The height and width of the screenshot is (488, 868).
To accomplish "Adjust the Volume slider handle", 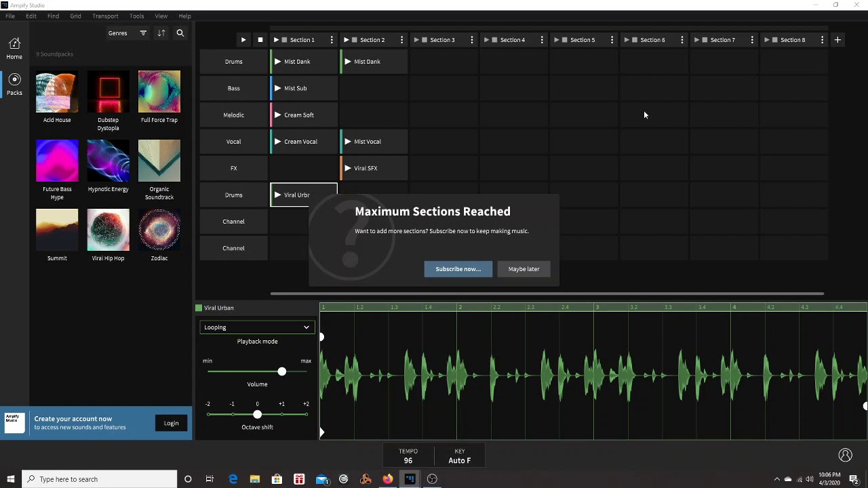I will [x=281, y=371].
